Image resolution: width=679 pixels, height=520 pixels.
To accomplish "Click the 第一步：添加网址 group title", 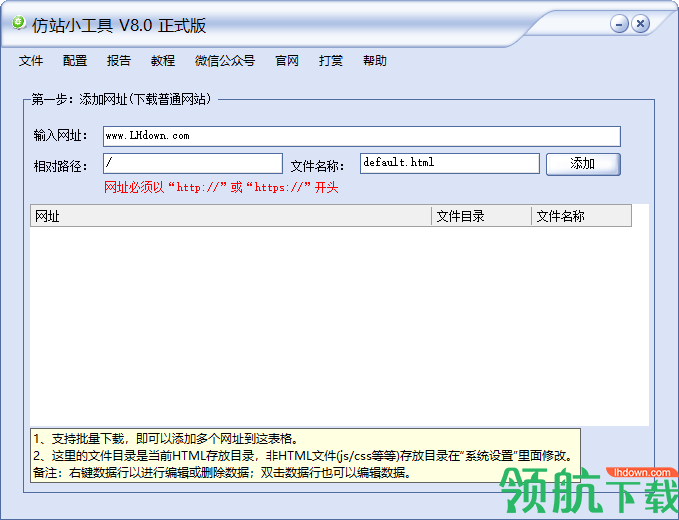I will [121, 100].
